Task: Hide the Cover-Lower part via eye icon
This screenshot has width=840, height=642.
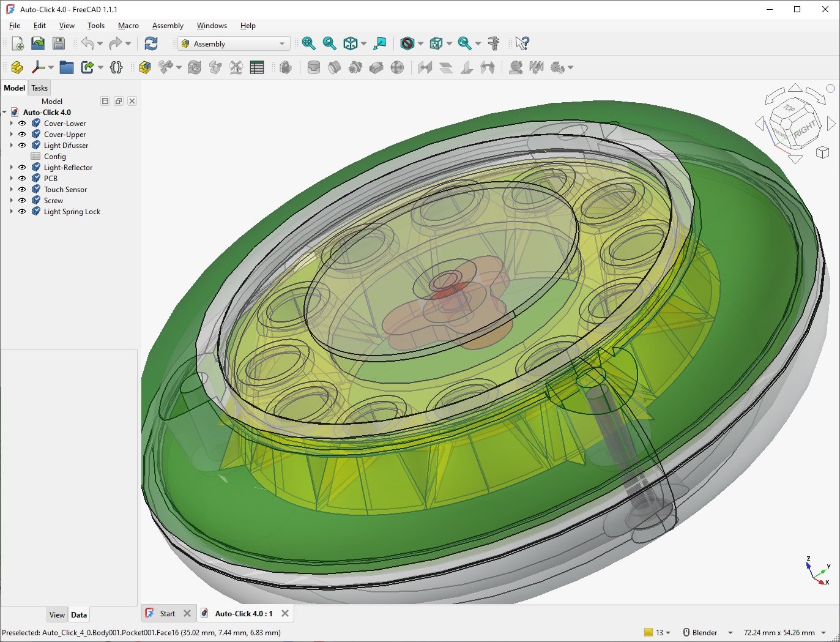Action: tap(22, 124)
